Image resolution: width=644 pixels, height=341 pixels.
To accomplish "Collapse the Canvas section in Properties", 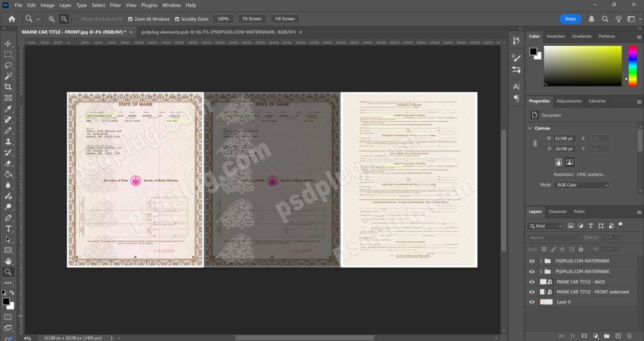I will click(x=530, y=127).
